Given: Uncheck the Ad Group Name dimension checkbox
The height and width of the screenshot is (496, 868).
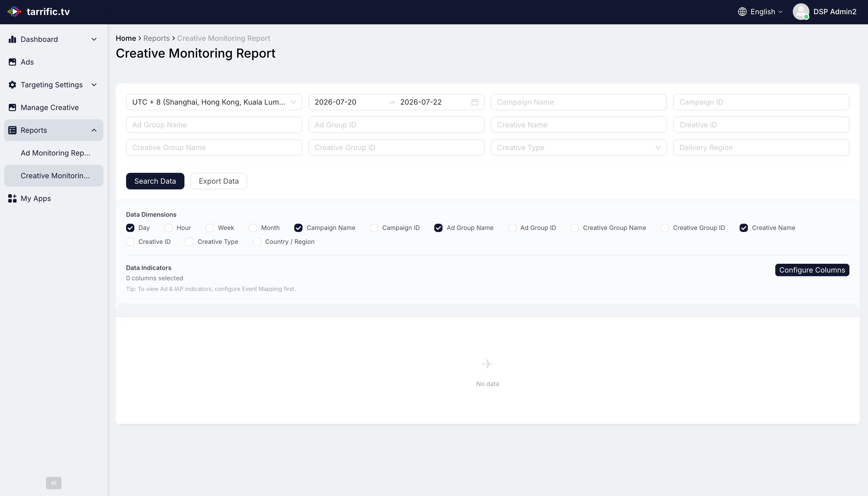Looking at the screenshot, I should [x=438, y=228].
